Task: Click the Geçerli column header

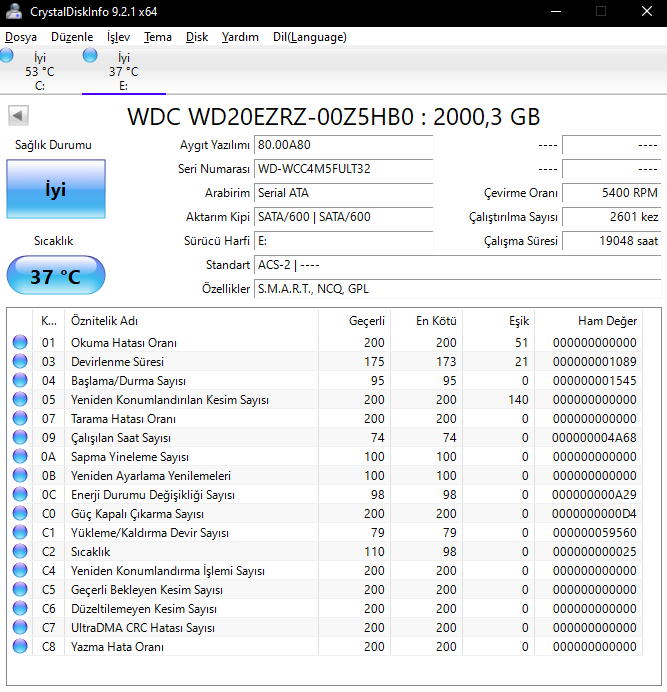Action: tap(354, 321)
